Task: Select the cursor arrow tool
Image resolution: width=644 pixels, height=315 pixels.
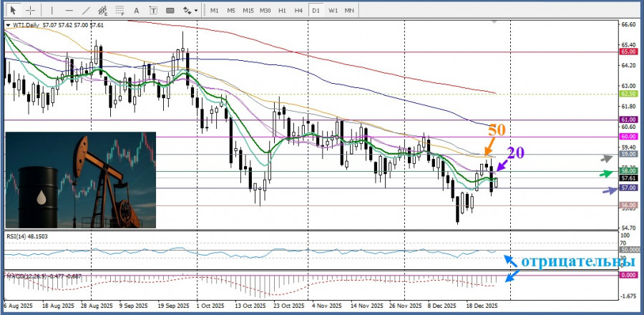Action: (13, 11)
